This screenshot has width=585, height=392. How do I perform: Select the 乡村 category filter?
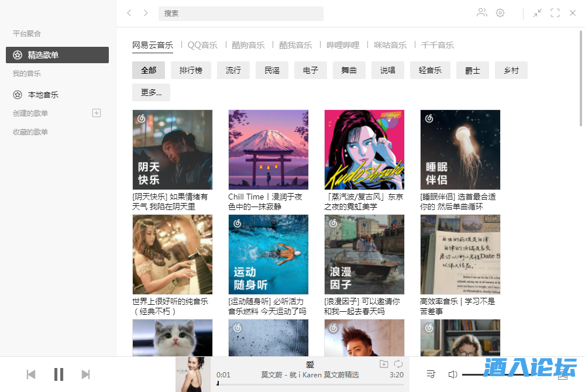(x=511, y=70)
